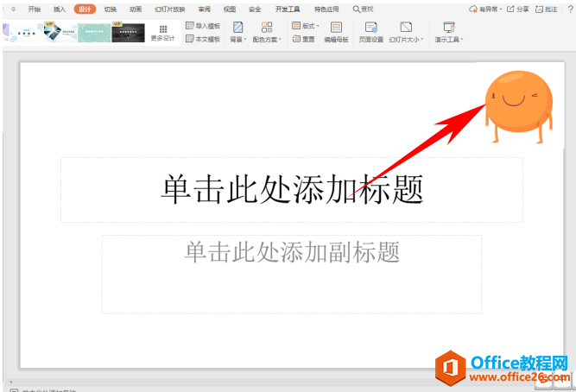Image resolution: width=576 pixels, height=392 pixels.
Task: Click the 本文模板 template icon
Action: (x=190, y=39)
